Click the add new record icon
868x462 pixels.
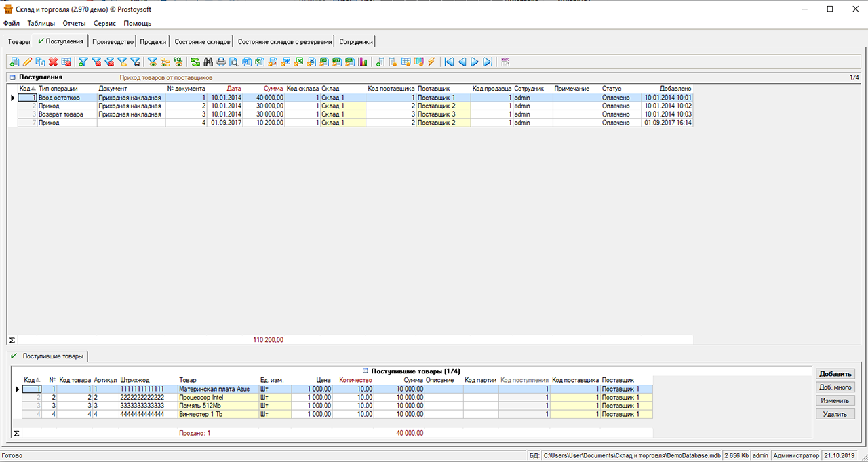coord(15,62)
